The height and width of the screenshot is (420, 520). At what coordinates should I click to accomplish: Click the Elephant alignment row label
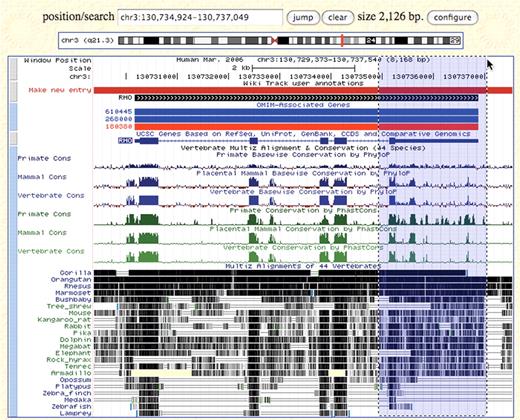(73, 353)
